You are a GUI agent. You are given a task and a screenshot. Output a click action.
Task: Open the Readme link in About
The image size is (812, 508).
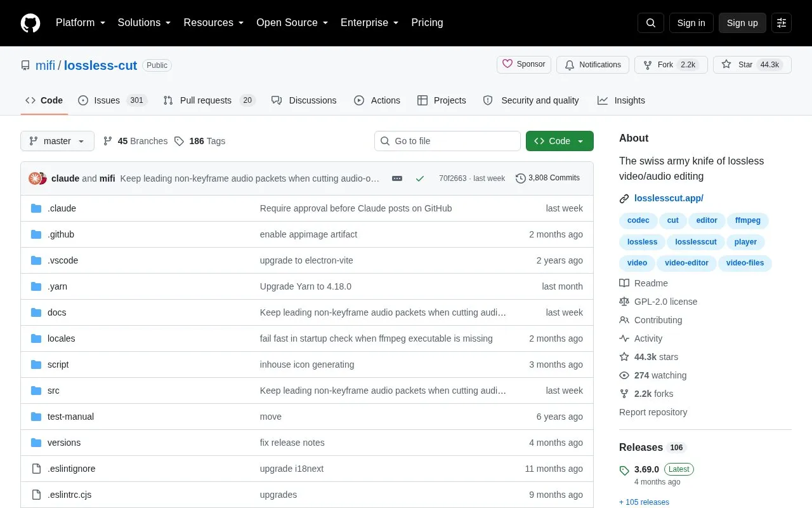643,283
